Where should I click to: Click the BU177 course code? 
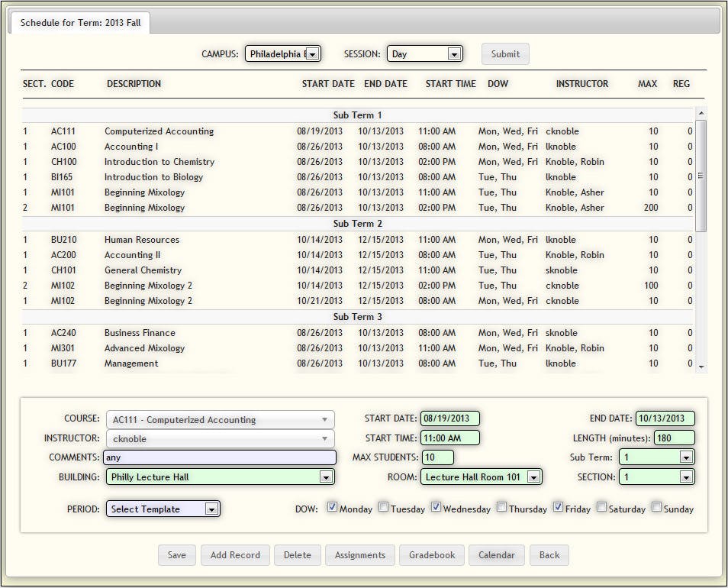pos(63,363)
